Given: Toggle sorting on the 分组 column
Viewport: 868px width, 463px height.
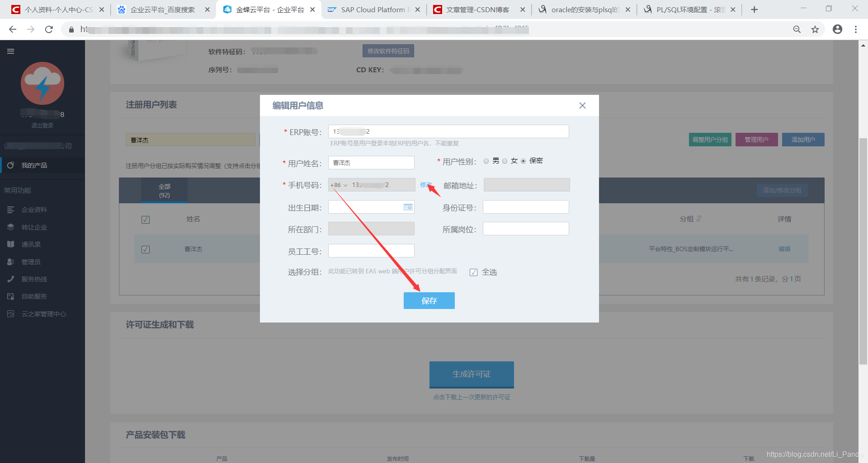Looking at the screenshot, I should click(698, 219).
